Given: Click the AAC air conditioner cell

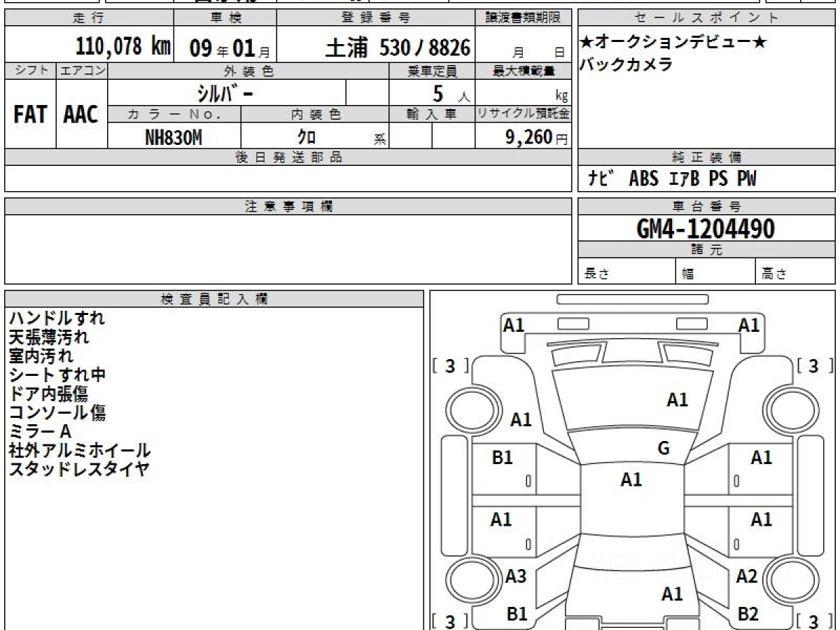Looking at the screenshot, I should [x=81, y=115].
